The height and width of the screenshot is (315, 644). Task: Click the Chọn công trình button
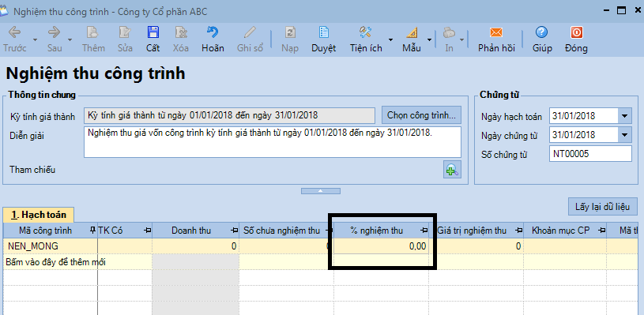click(x=421, y=115)
